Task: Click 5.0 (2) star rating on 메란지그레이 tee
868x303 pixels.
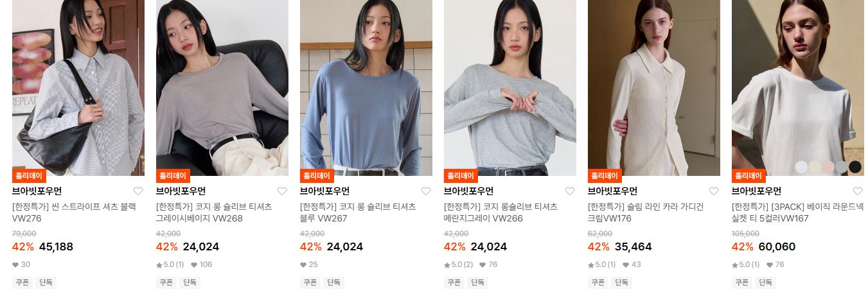Action: [459, 264]
